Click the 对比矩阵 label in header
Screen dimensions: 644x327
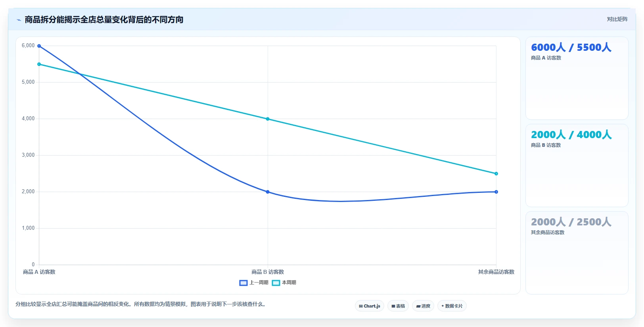click(617, 19)
